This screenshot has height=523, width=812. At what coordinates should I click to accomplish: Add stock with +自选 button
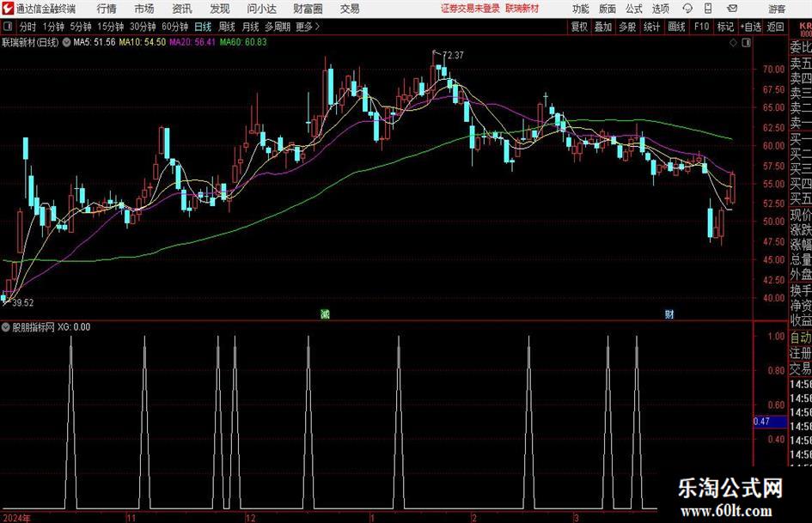click(x=750, y=27)
